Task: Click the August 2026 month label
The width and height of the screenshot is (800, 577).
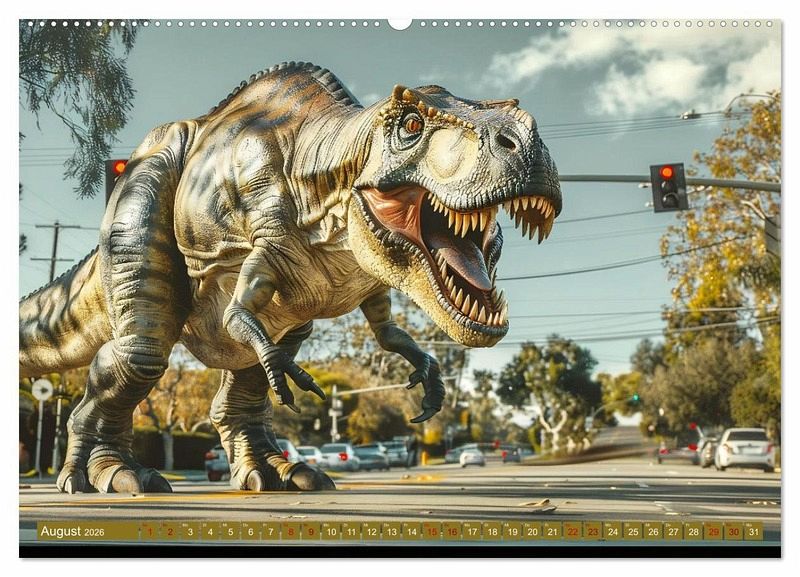Action: pyautogui.click(x=72, y=531)
